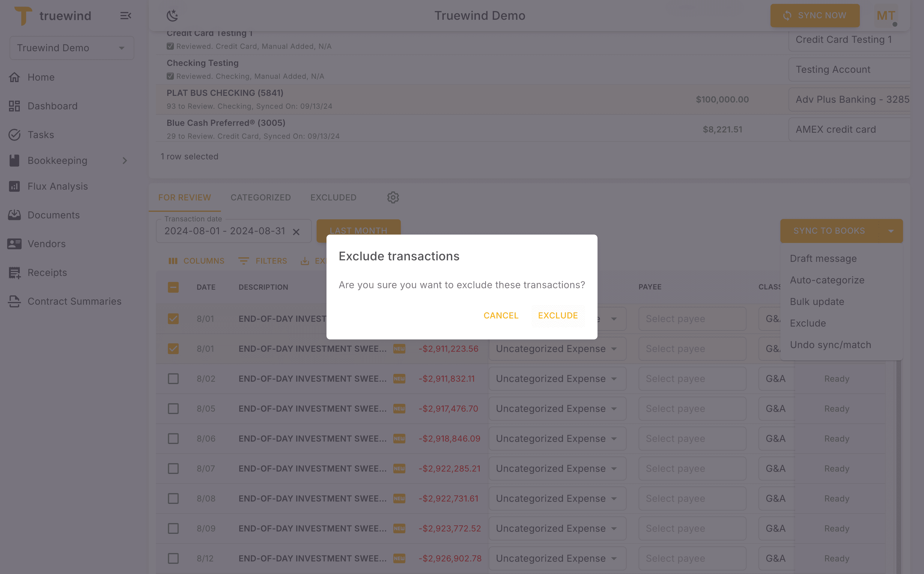The image size is (924, 574).
Task: Click CANCEL in the exclude dialog
Action: (x=501, y=315)
